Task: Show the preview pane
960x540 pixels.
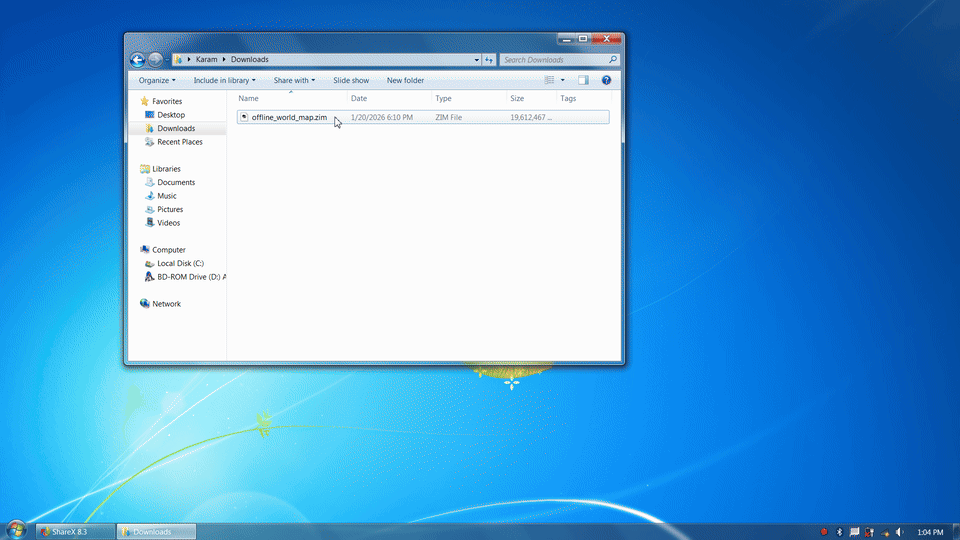Action: pyautogui.click(x=583, y=80)
